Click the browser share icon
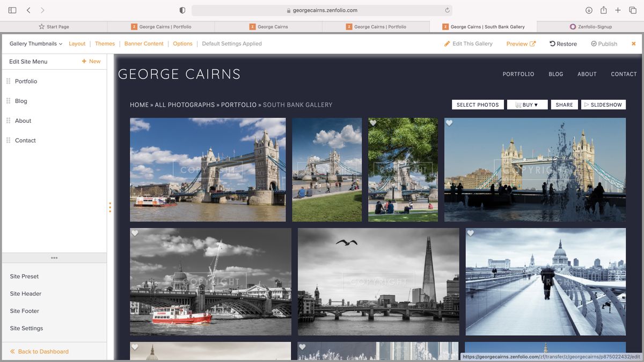644x362 pixels. click(602, 10)
